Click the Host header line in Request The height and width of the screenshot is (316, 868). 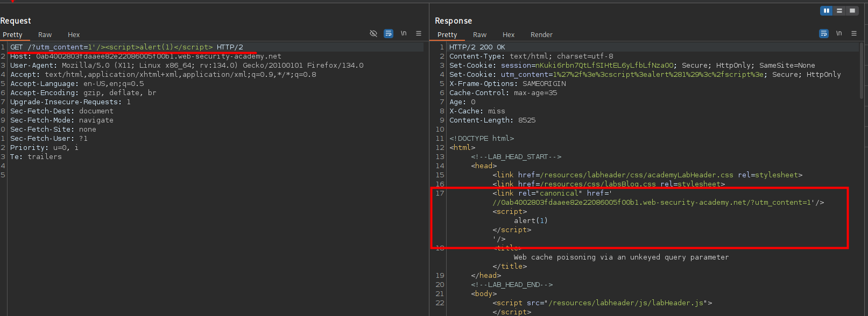[x=146, y=56]
